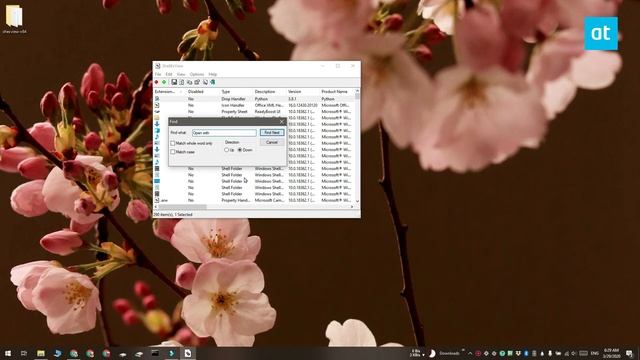The width and height of the screenshot is (640, 360).
Task: Sort by the Version column header
Action: 303,92
